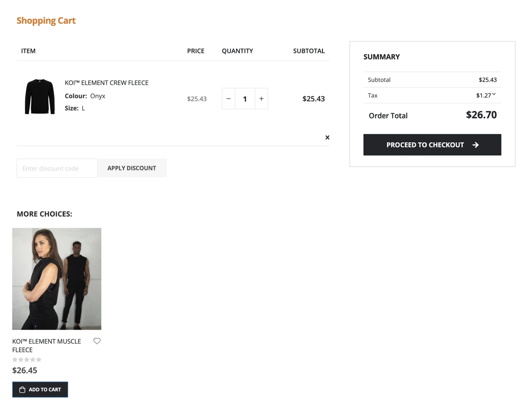The width and height of the screenshot is (532, 414).
Task: Click the discount code input field
Action: click(57, 168)
